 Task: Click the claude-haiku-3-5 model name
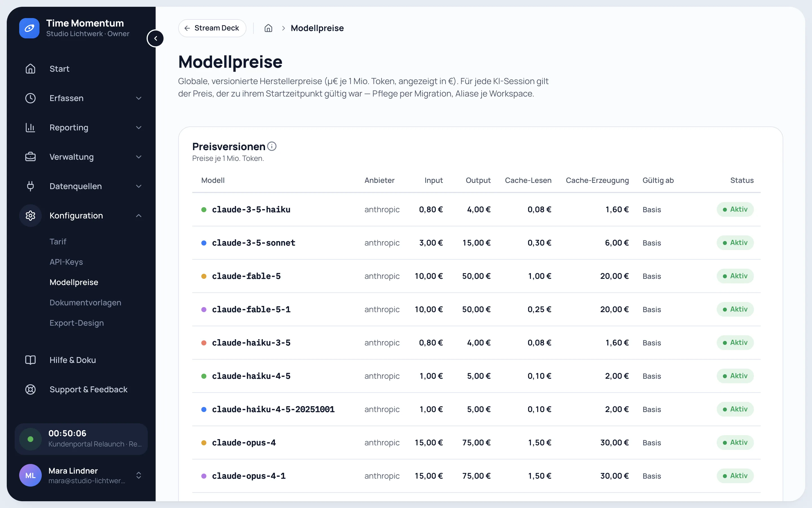pyautogui.click(x=251, y=343)
